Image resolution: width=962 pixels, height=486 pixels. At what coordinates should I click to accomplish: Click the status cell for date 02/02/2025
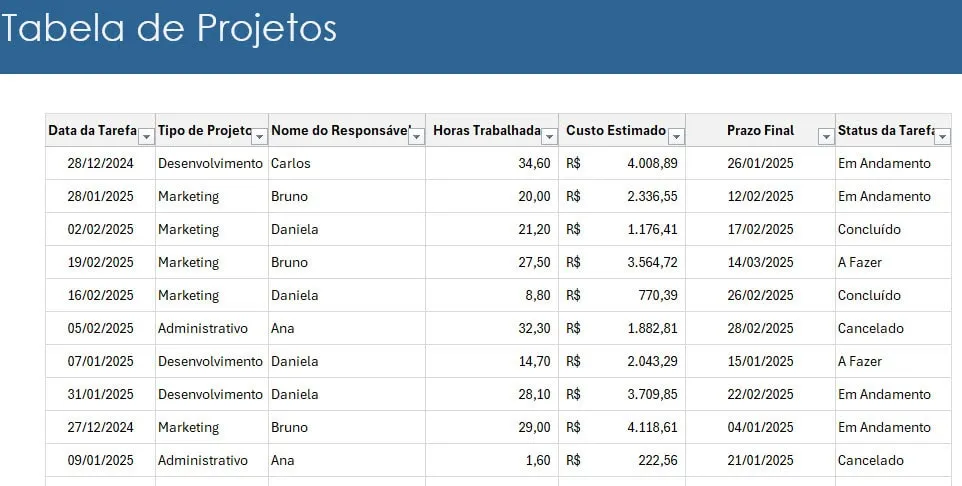[x=893, y=229]
